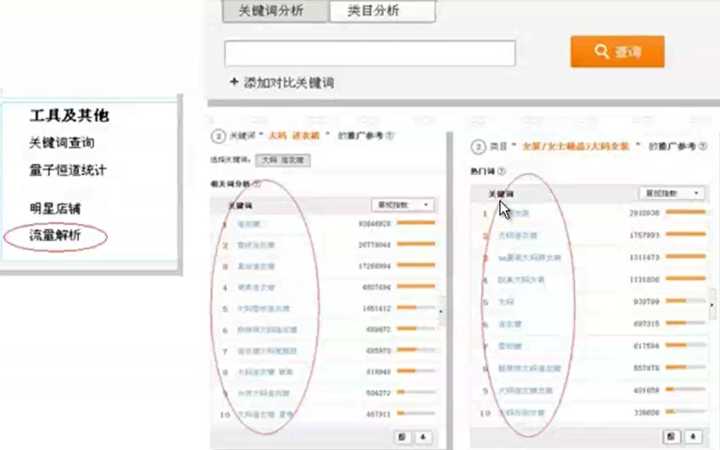Screen dimensions: 720x450
Task: Click side arrow beside 相关词分析 table
Action: click(441, 311)
